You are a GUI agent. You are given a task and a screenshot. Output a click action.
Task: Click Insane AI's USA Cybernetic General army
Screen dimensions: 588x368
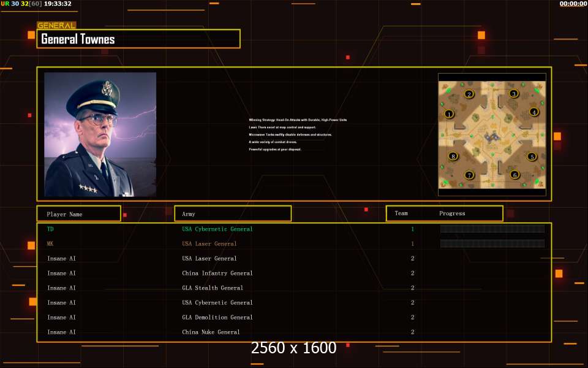tap(217, 302)
